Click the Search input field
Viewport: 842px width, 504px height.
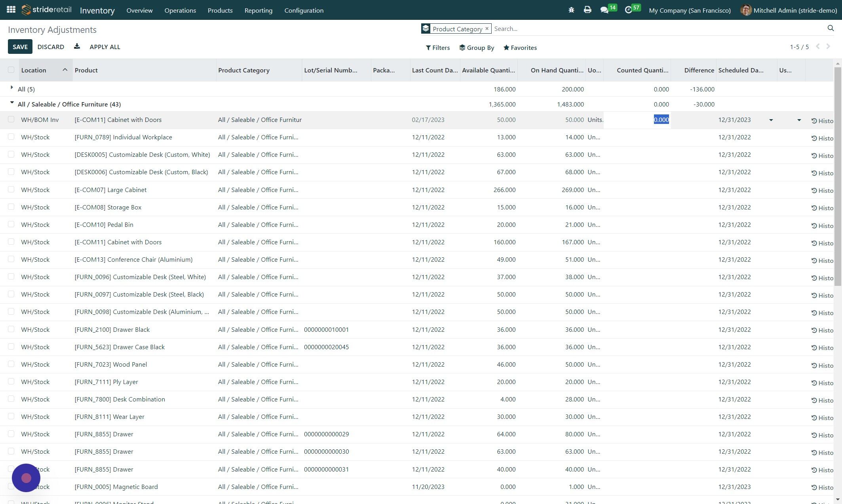(653, 29)
